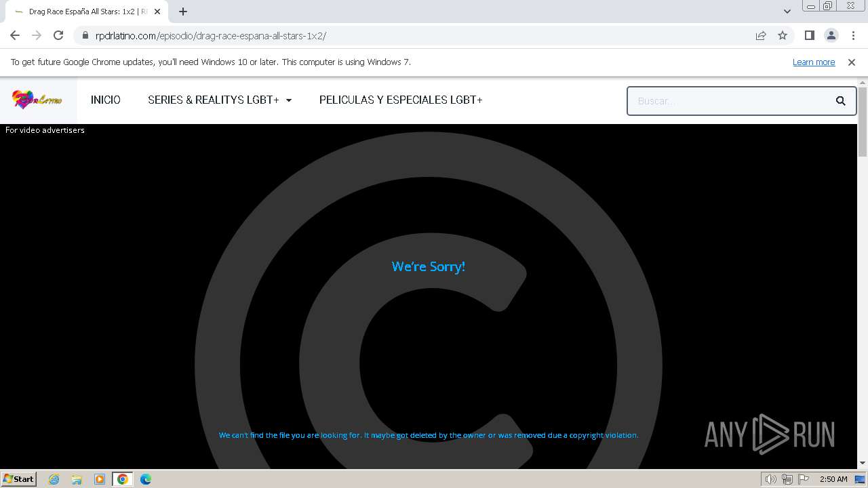Open the Learn more link

click(x=814, y=62)
